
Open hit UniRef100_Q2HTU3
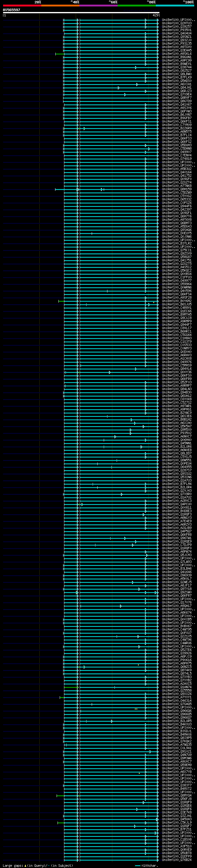(177, 23)
